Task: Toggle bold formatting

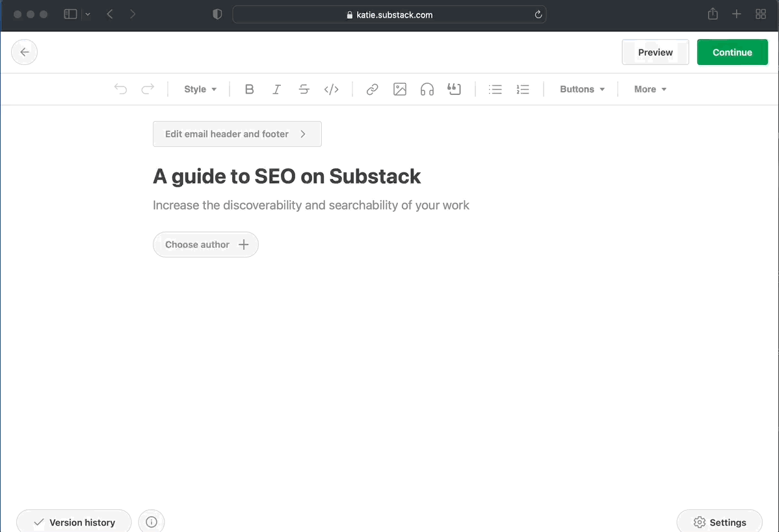Action: click(x=250, y=89)
